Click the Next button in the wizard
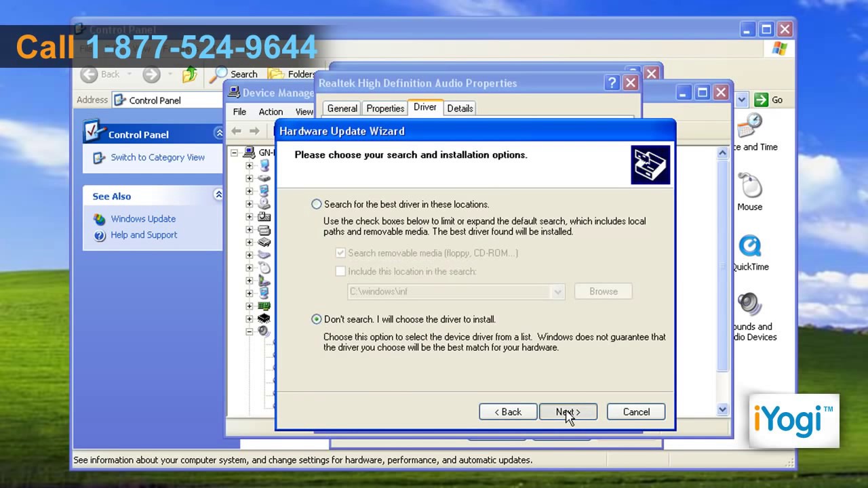The width and height of the screenshot is (868, 488). tap(568, 412)
